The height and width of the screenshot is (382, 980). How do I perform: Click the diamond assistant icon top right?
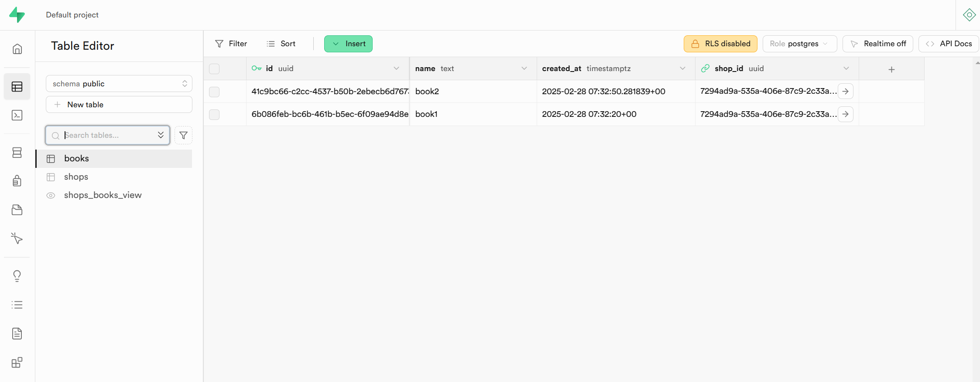(969, 15)
